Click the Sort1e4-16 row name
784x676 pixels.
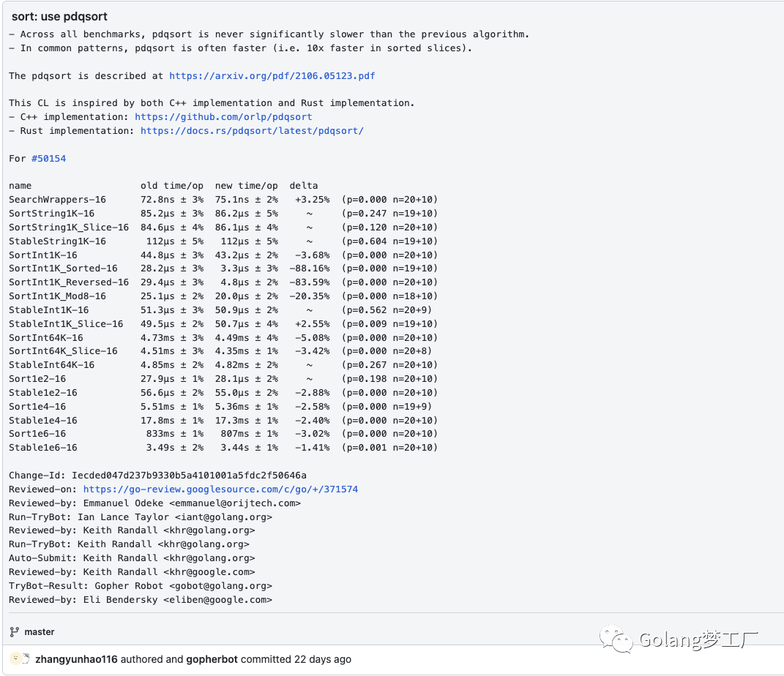pos(37,407)
